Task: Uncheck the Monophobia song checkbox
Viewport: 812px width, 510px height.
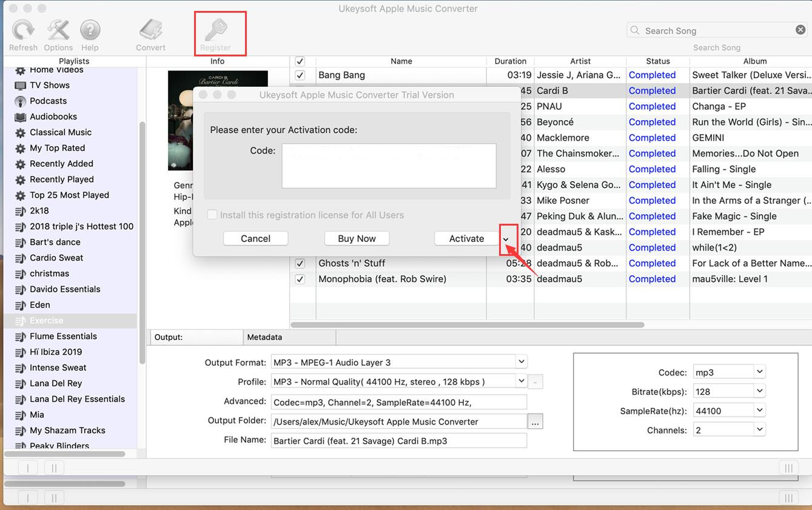Action: coord(300,279)
